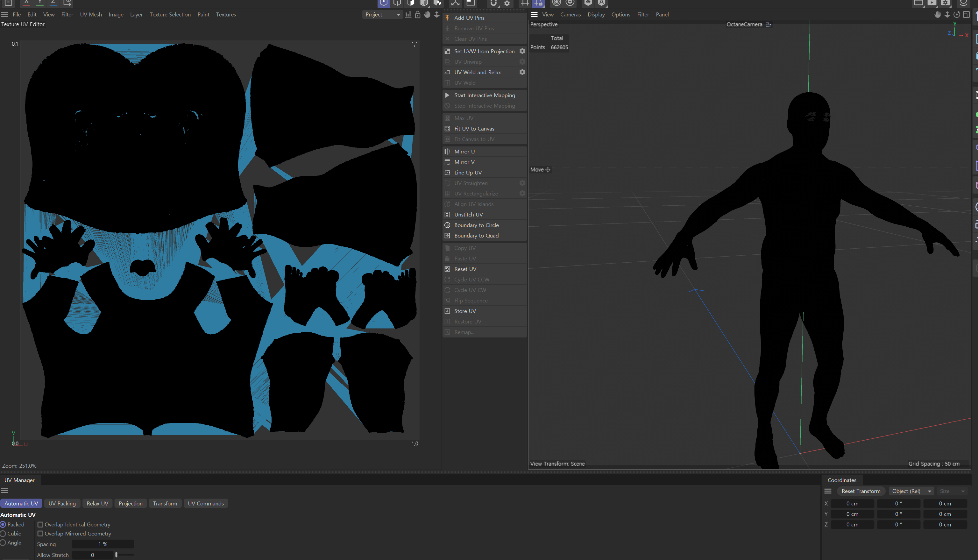Screen dimensions: 978x560
Task: Click the Fit UV to Canvas icon
Action: point(447,129)
